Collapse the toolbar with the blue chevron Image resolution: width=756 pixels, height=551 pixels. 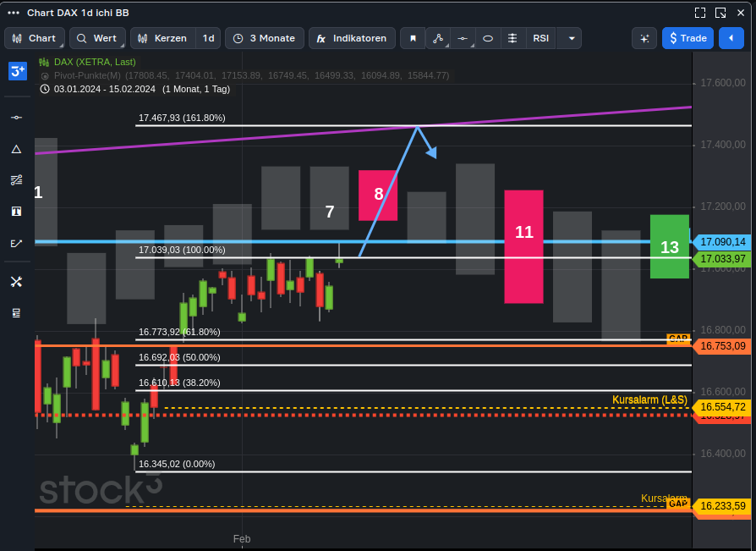pos(731,38)
